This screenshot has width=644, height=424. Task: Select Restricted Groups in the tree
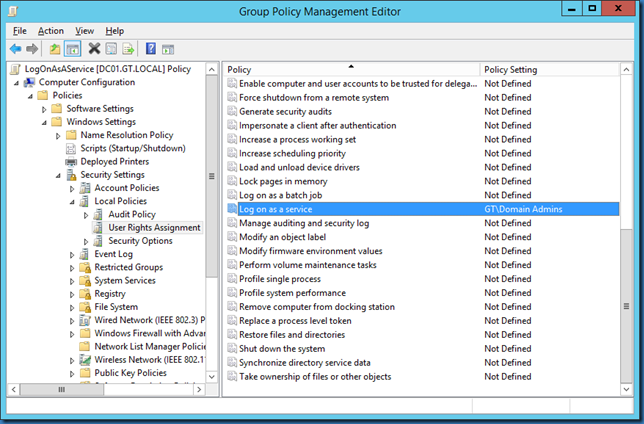pos(128,267)
